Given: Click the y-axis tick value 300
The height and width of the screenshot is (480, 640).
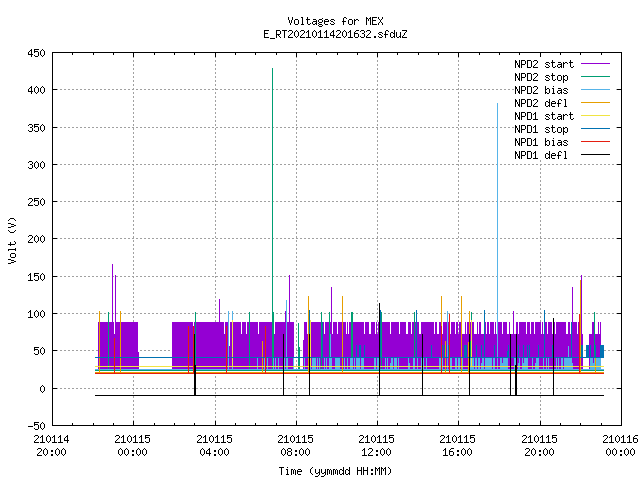Looking at the screenshot, I should coord(36,165).
